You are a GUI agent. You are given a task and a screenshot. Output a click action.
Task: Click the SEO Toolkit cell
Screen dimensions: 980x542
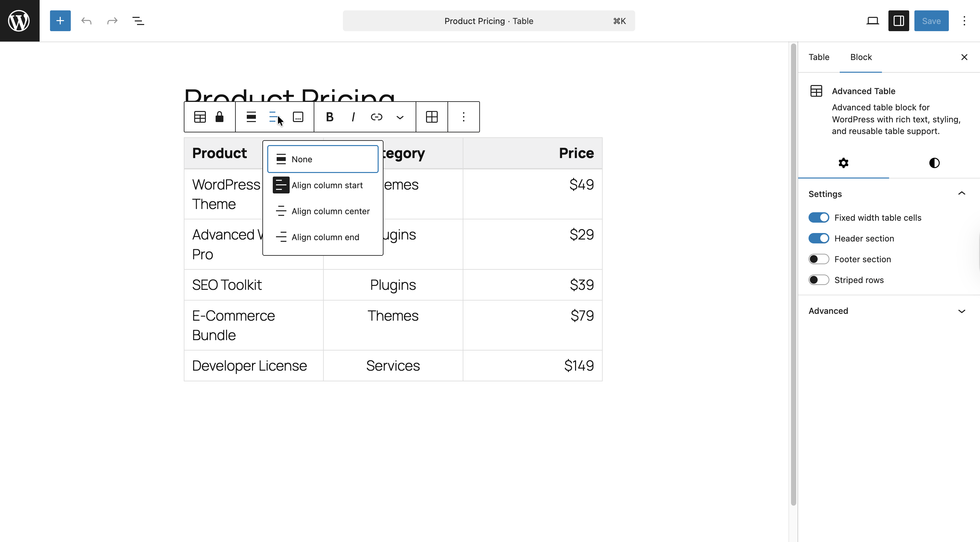click(254, 285)
